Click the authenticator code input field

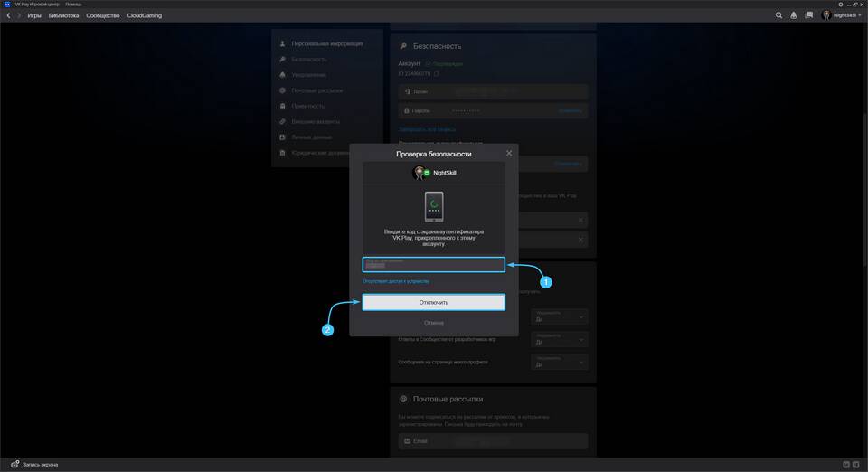click(x=433, y=265)
